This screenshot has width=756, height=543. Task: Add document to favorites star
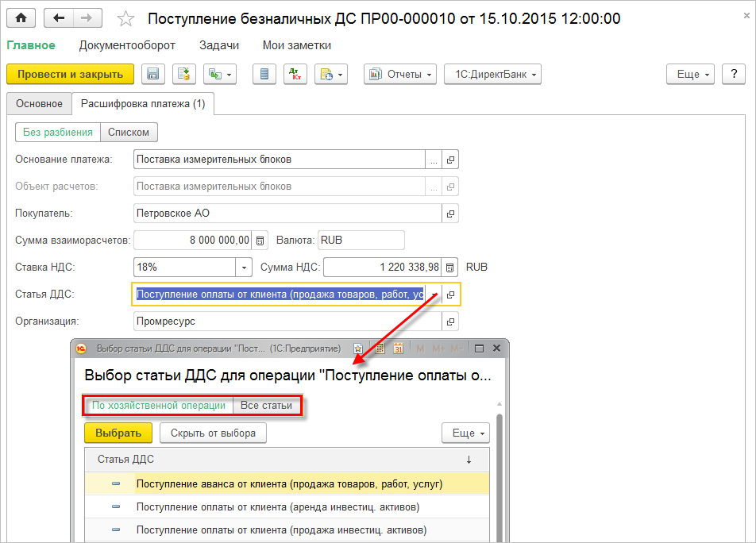125,19
